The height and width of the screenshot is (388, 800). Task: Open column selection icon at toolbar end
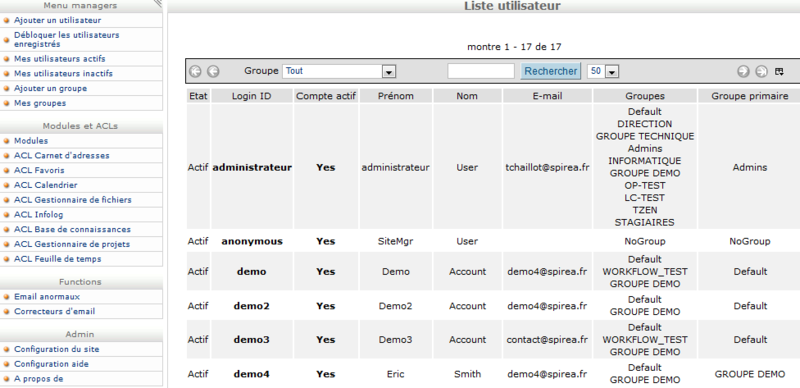pos(779,71)
